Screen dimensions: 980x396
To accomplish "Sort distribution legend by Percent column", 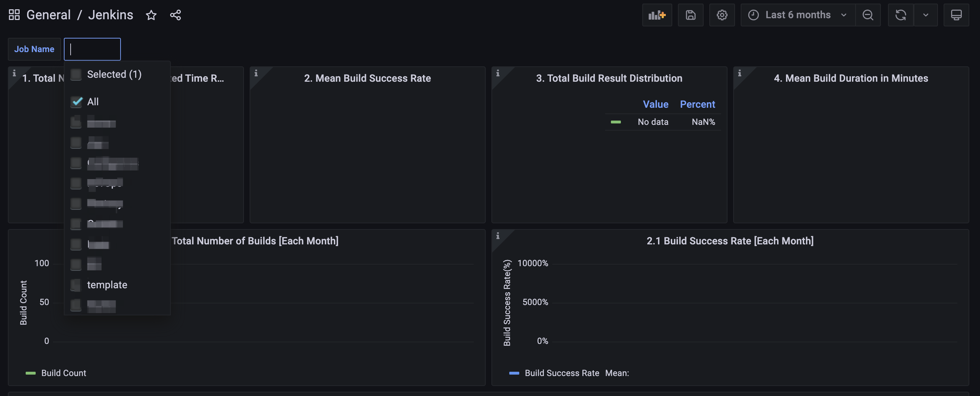I will 697,104.
